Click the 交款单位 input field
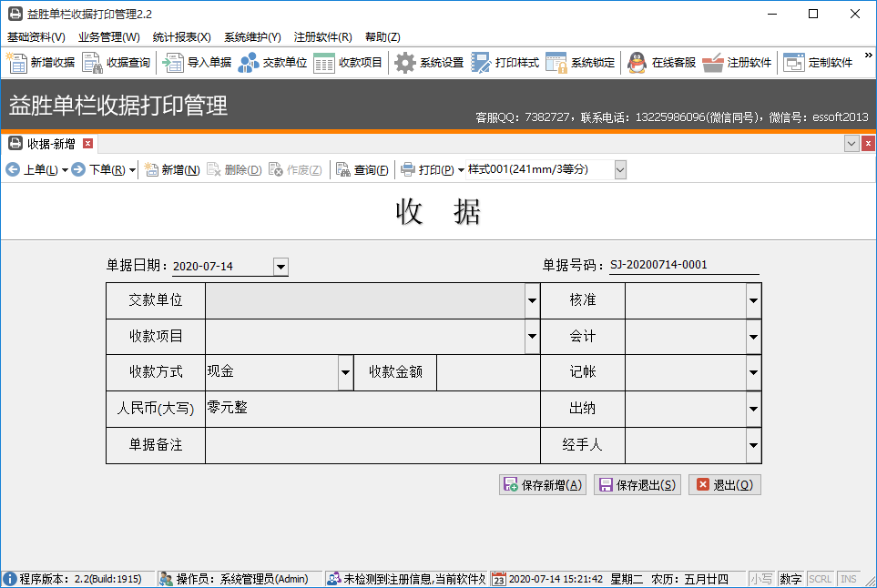Image resolution: width=877 pixels, height=588 pixels. (365, 300)
